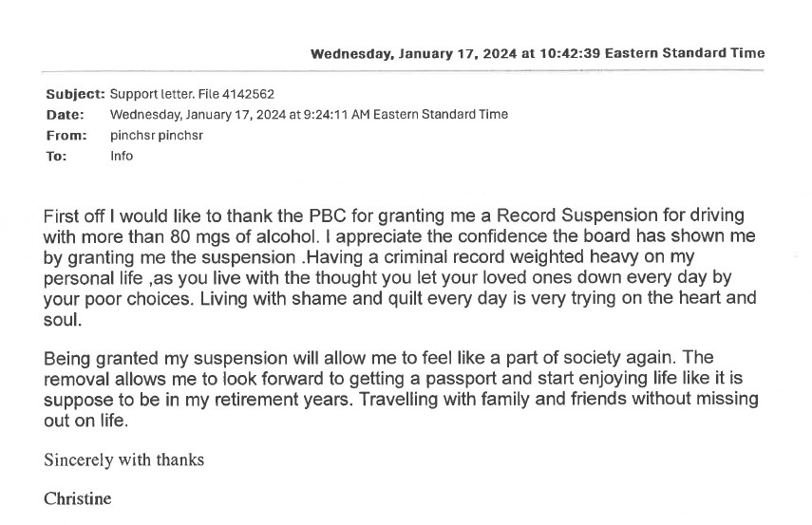Click the recipient Info in To field
The width and height of the screenshot is (812, 525).
point(122,156)
